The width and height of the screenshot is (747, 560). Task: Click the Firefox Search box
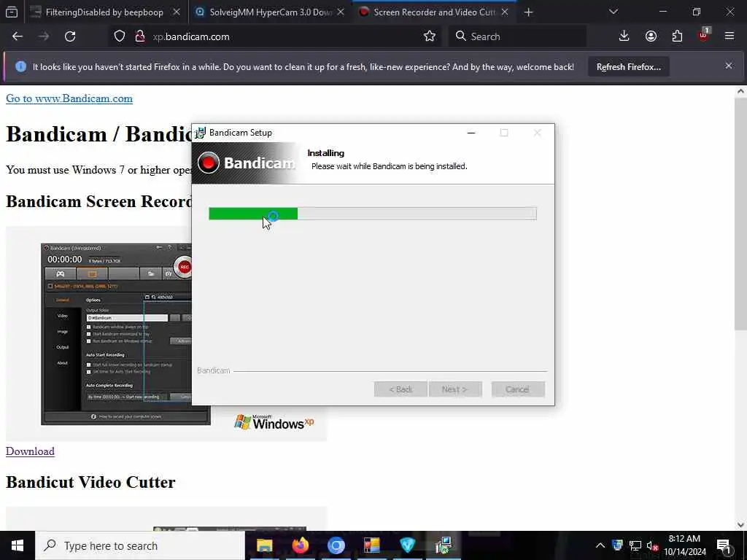click(x=517, y=36)
